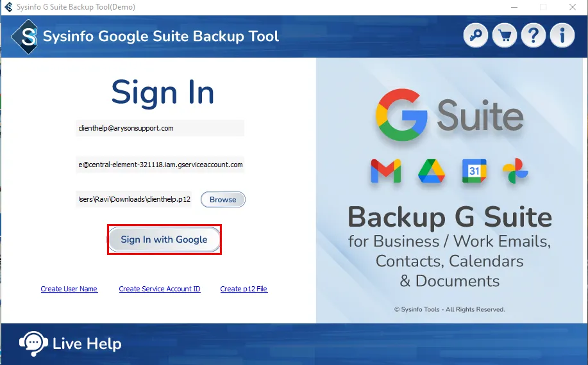Click the Live Help text link
Image resolution: width=588 pixels, height=365 pixels.
tap(87, 344)
